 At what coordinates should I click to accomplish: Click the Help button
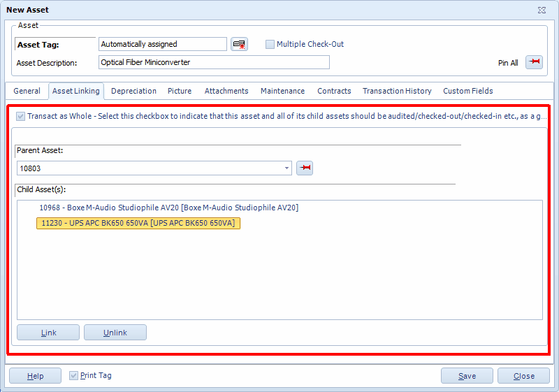pyautogui.click(x=36, y=376)
